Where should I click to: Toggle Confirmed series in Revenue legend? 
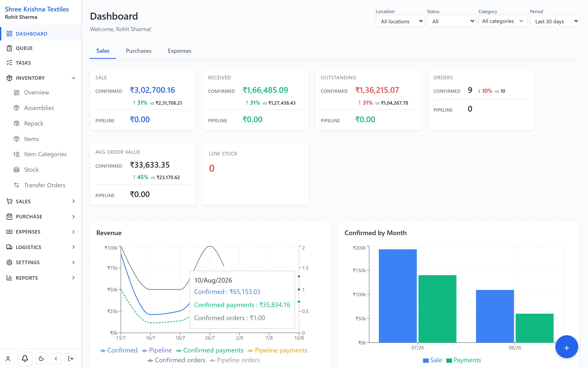click(x=119, y=350)
